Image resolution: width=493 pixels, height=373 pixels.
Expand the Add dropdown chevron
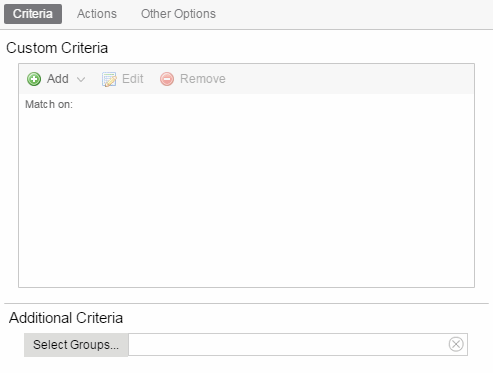tap(81, 79)
